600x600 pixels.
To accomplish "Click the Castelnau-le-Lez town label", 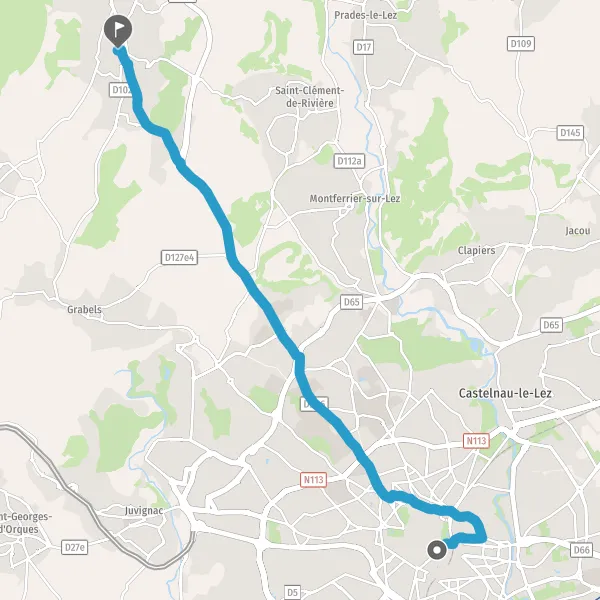I will pyautogui.click(x=505, y=393).
